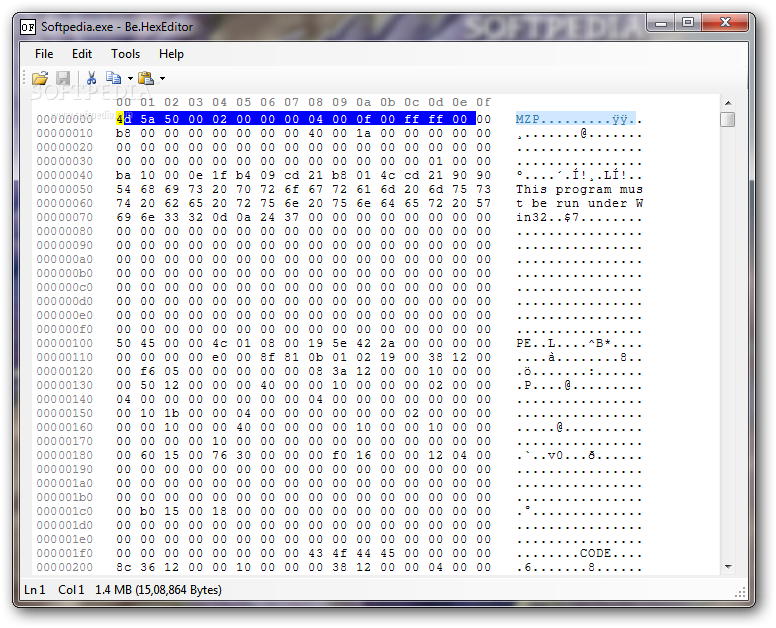776x628 pixels.
Task: Minimize the Be.HexEditor window
Action: (x=661, y=23)
